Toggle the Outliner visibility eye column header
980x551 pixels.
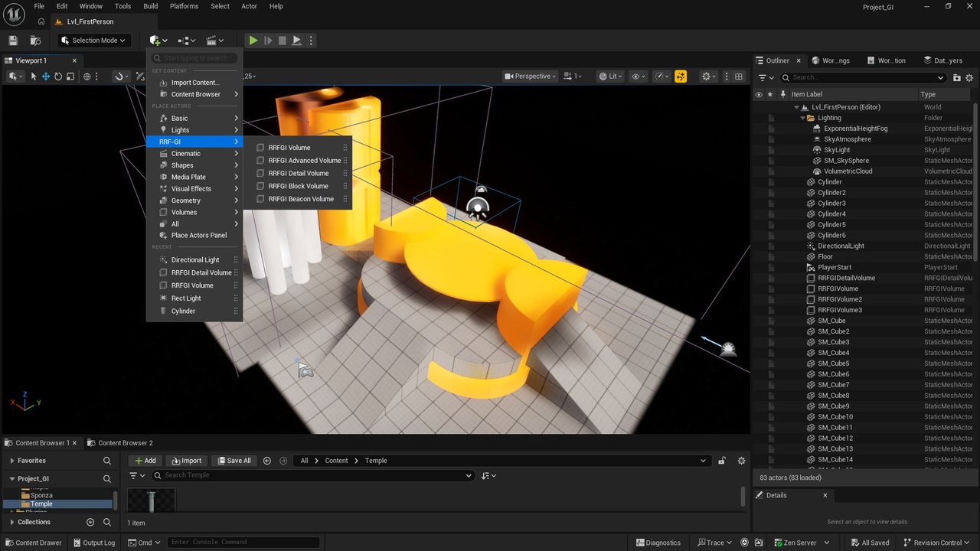[x=759, y=94]
